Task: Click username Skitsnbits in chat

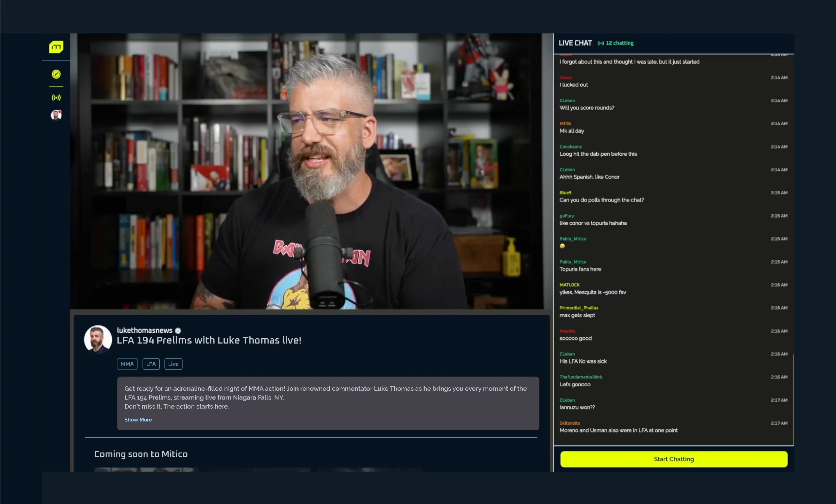Action: (570, 423)
